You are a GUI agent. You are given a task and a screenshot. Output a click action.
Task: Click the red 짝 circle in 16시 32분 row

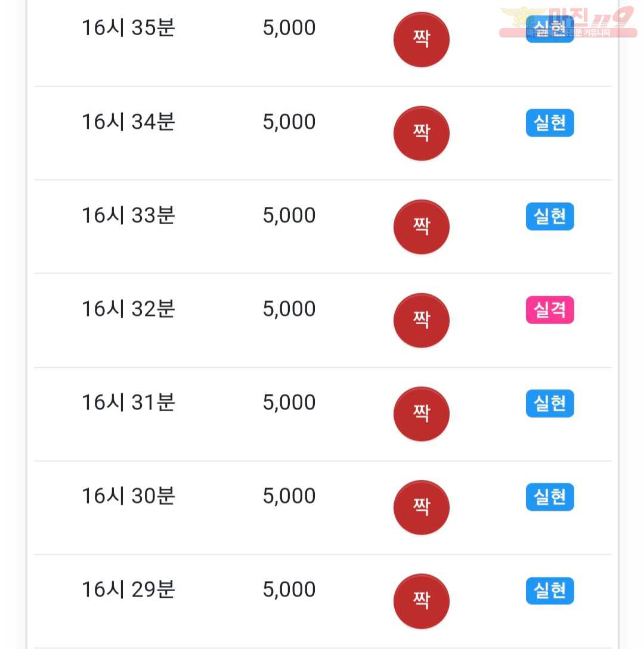click(421, 321)
